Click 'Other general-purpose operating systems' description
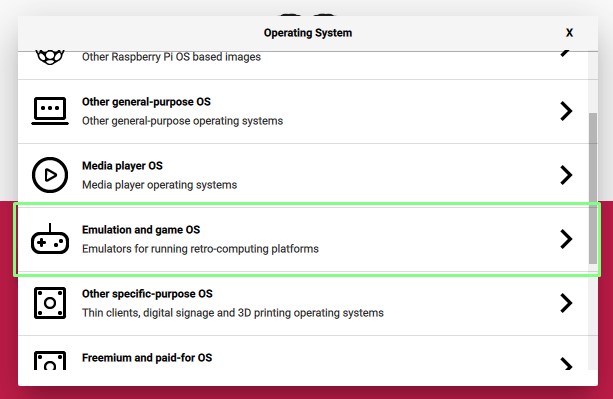613x399 pixels. pos(182,121)
